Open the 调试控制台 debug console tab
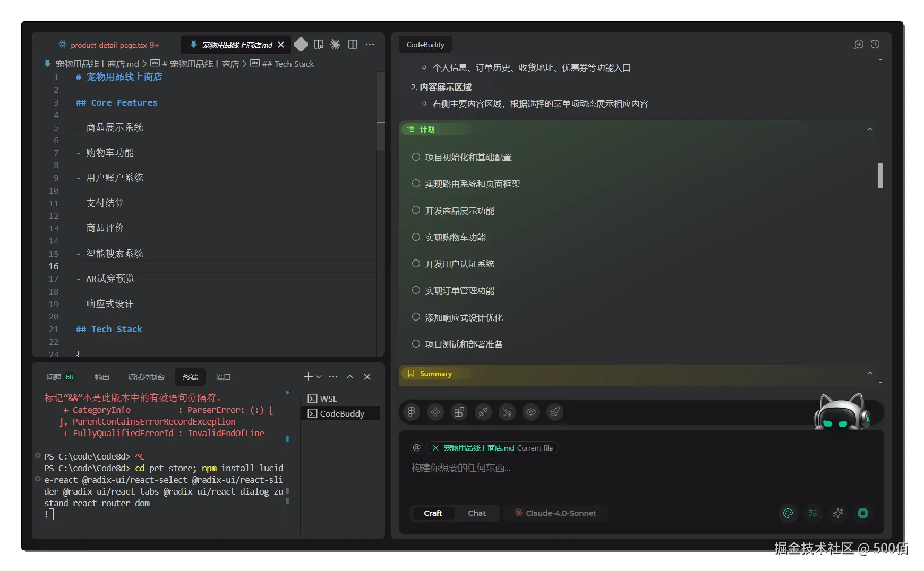This screenshot has width=924, height=571. point(146,377)
